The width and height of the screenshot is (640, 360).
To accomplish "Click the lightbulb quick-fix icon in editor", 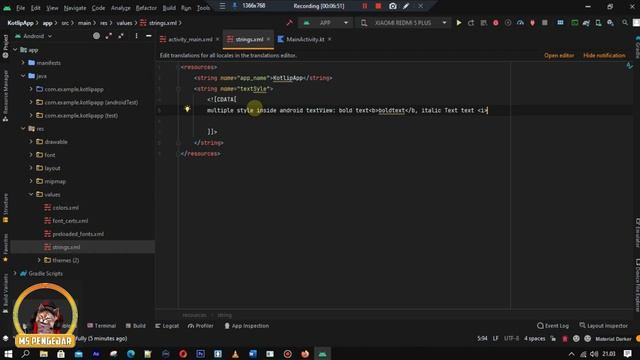I will coord(187,109).
